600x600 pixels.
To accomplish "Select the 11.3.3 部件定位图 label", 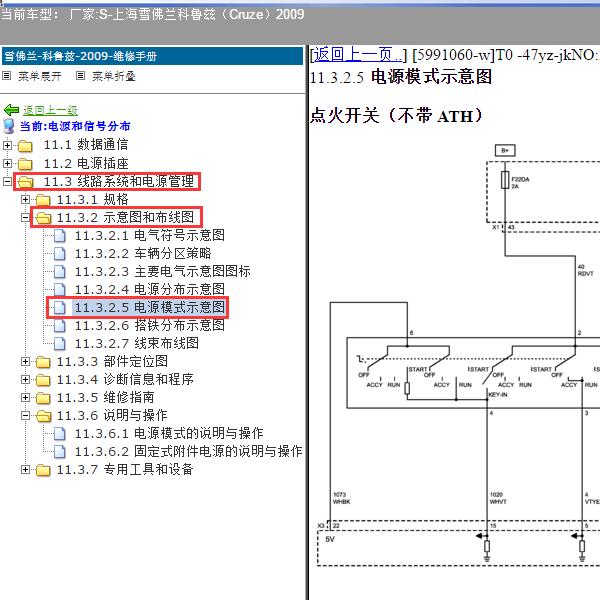I will [x=112, y=362].
